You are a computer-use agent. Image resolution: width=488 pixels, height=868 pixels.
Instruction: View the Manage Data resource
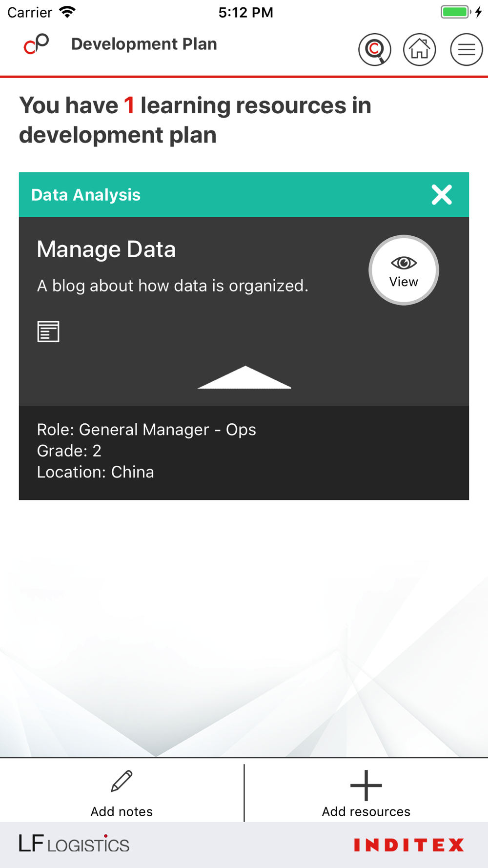[404, 270]
